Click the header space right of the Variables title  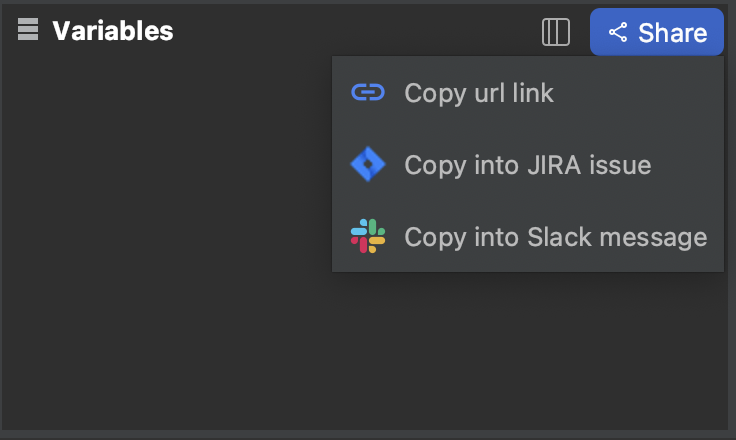pos(350,31)
